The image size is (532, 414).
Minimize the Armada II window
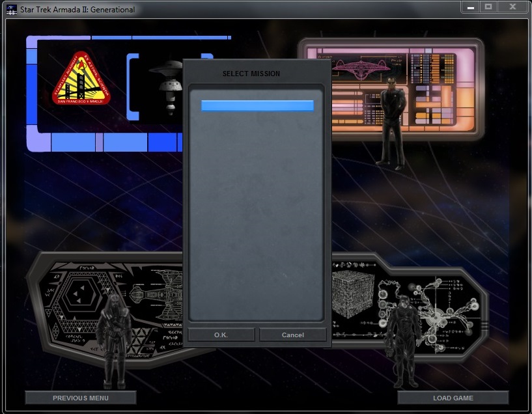pyautogui.click(x=471, y=7)
